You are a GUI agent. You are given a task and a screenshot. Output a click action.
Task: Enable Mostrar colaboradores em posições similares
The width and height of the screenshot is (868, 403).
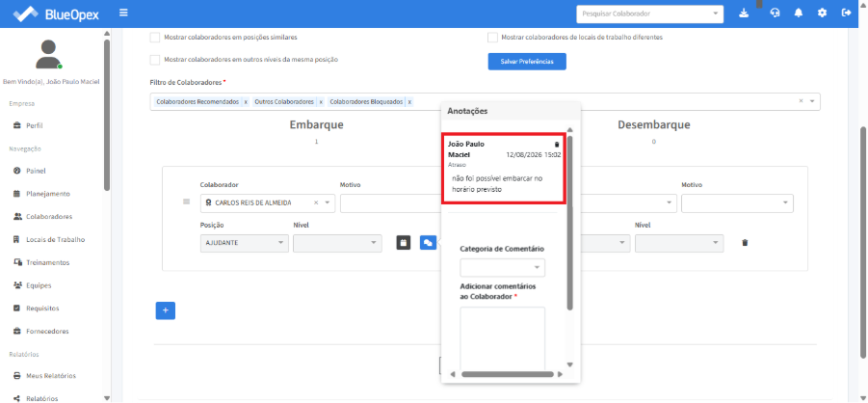(x=155, y=38)
